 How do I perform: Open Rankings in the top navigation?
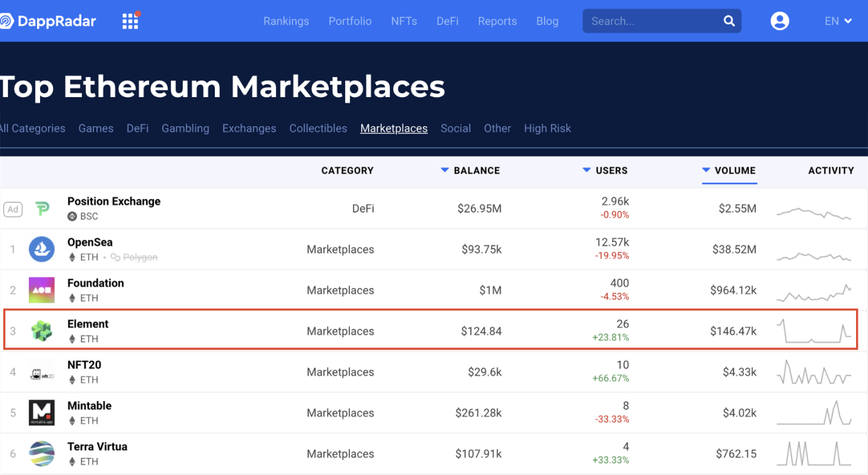[286, 21]
